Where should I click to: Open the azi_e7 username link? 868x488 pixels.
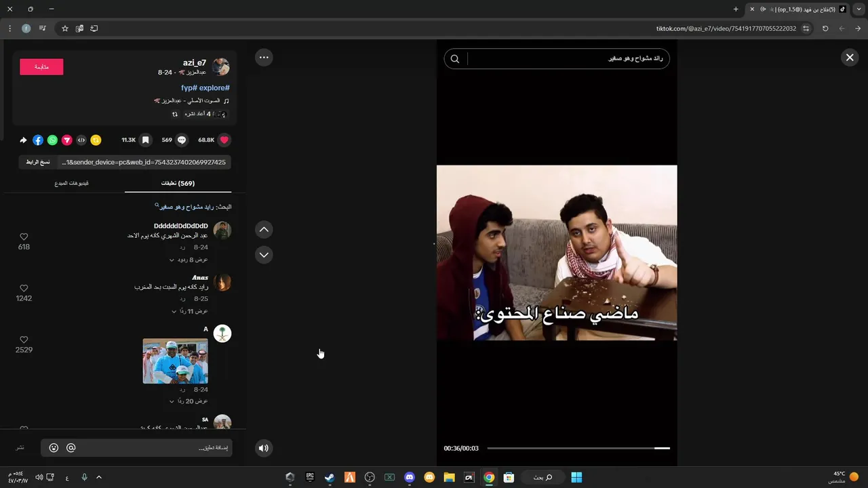pos(195,62)
